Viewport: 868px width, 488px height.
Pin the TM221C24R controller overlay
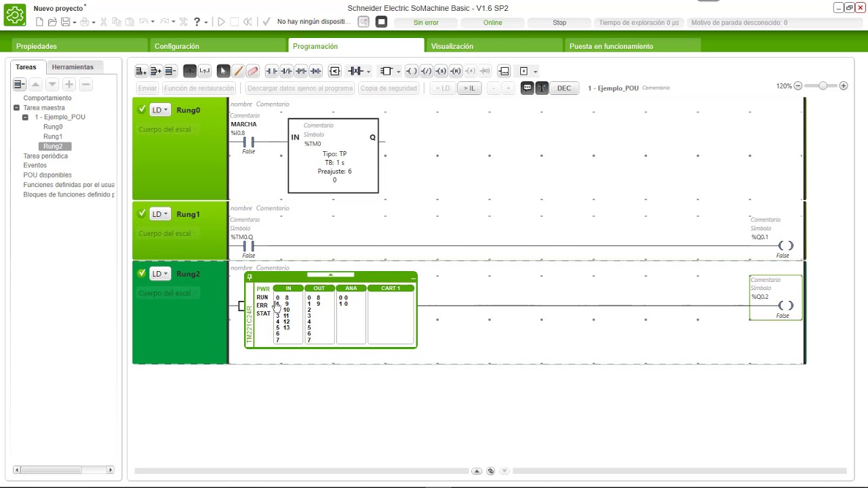point(250,277)
